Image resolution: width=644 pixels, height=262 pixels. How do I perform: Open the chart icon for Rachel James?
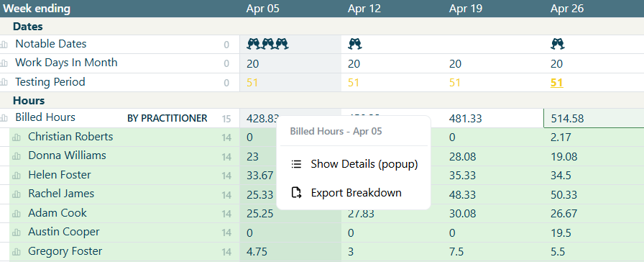(17, 195)
